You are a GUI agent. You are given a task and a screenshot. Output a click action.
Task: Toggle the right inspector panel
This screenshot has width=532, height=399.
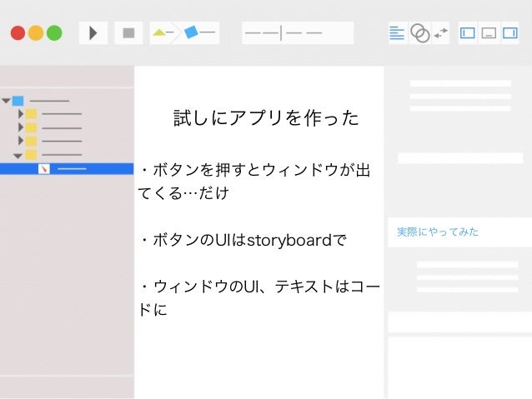(510, 33)
